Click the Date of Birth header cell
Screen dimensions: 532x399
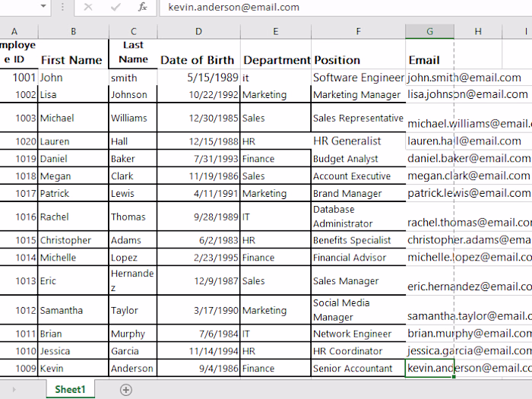tap(198, 54)
